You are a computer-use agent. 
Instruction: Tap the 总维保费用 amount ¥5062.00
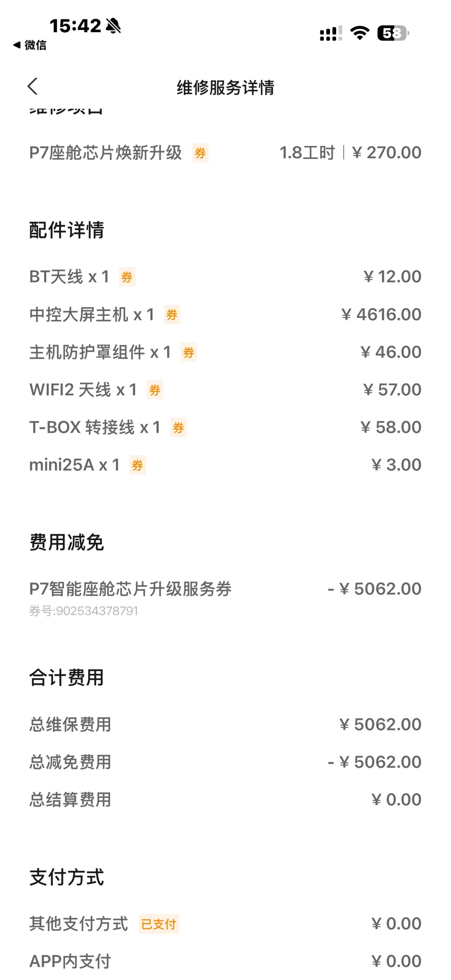pos(380,724)
